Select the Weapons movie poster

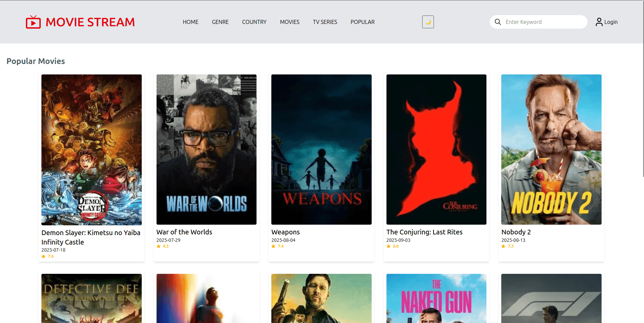pos(321,150)
